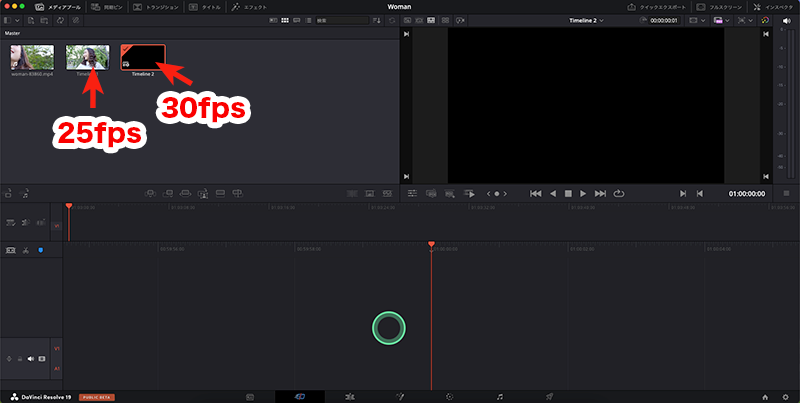
Task: Mute the audio speaker icon
Action: 785,20
